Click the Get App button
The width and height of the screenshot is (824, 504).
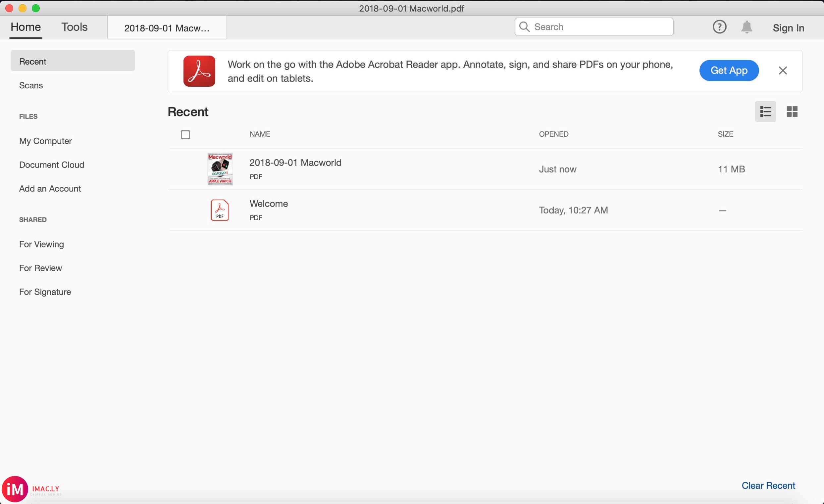click(x=729, y=70)
